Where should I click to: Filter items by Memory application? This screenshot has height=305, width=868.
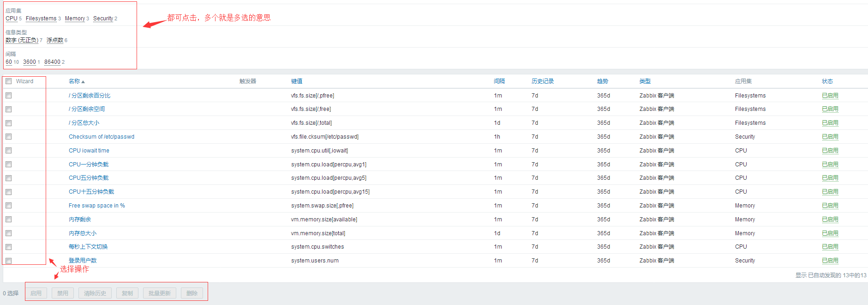coord(75,18)
